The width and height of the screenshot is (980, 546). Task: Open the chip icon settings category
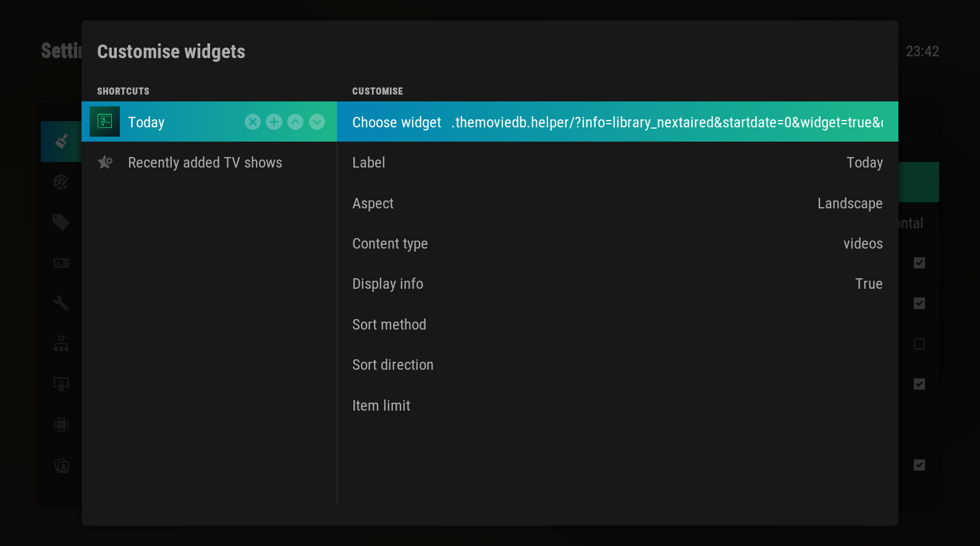[61, 425]
